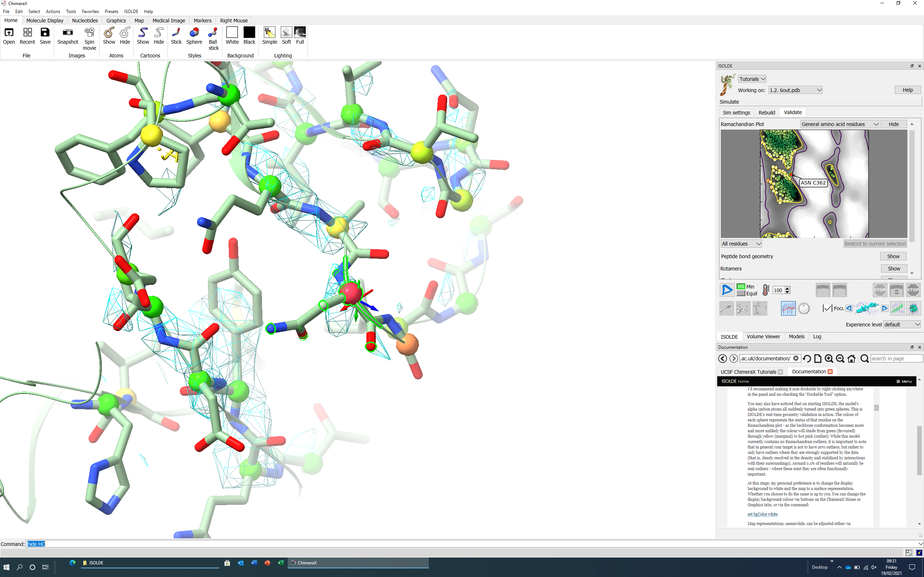The height and width of the screenshot is (577, 924).
Task: Expand General amino acid residues dropdown
Action: 839,124
